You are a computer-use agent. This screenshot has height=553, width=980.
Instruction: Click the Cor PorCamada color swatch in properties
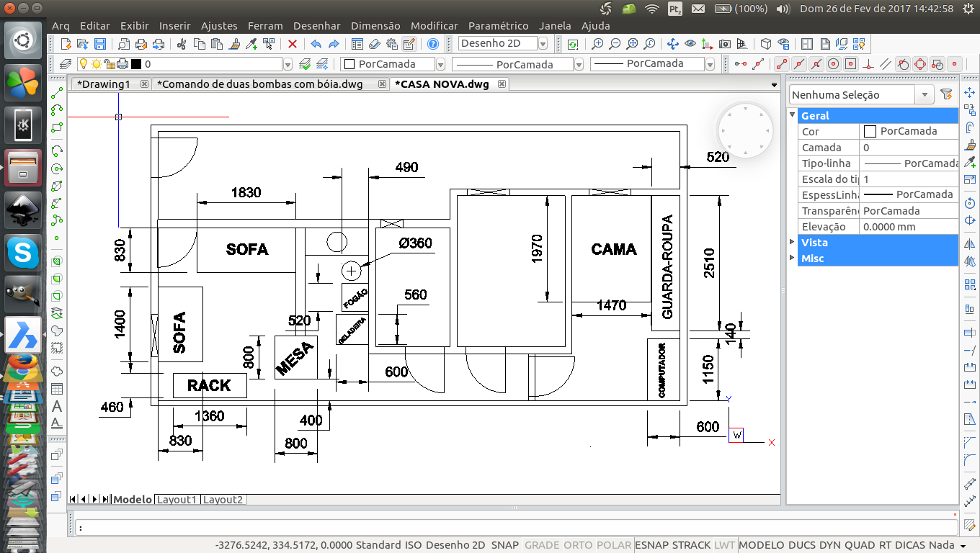click(870, 131)
